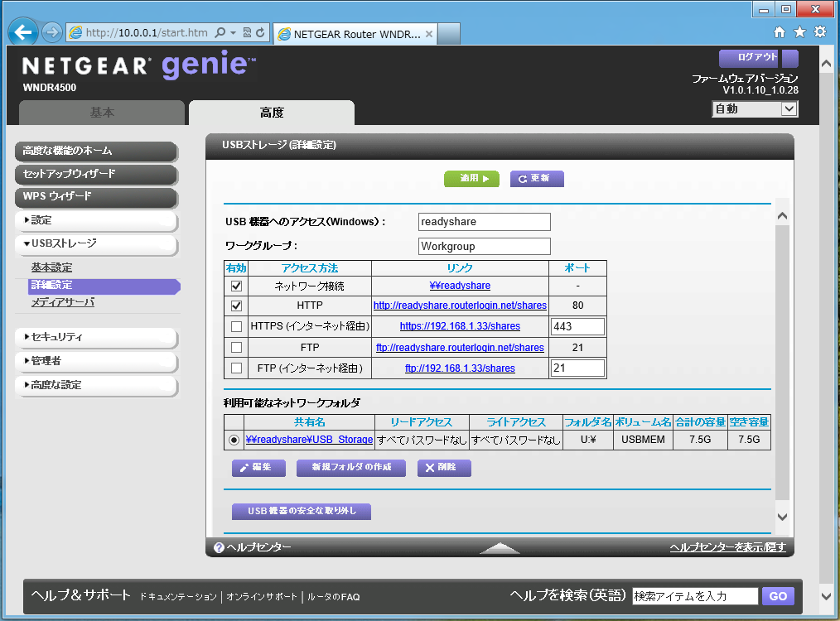Select the USB_Storage folder radio button

[x=234, y=440]
